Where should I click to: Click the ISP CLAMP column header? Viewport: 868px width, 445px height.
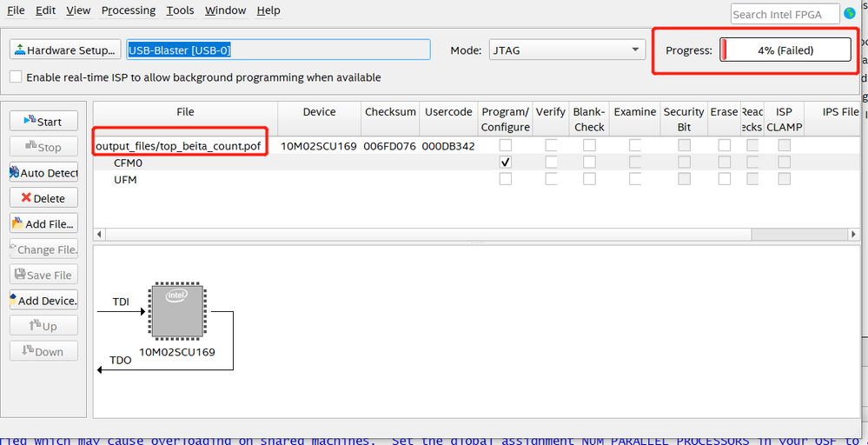point(785,119)
